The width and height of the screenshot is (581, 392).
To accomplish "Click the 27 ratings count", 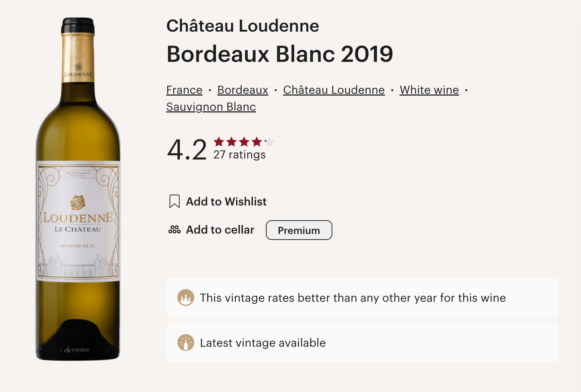I will (239, 155).
